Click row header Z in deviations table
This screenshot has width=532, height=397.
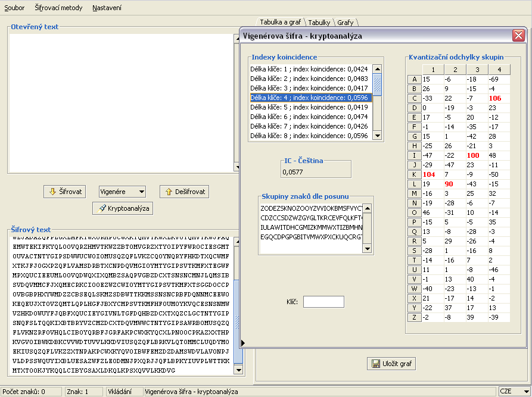click(414, 317)
